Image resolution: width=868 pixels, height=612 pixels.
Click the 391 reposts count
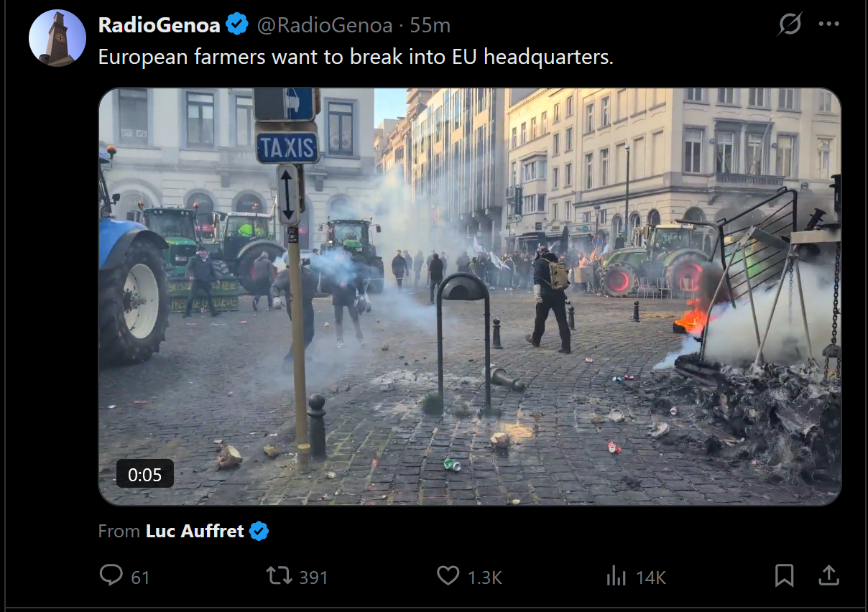(313, 577)
